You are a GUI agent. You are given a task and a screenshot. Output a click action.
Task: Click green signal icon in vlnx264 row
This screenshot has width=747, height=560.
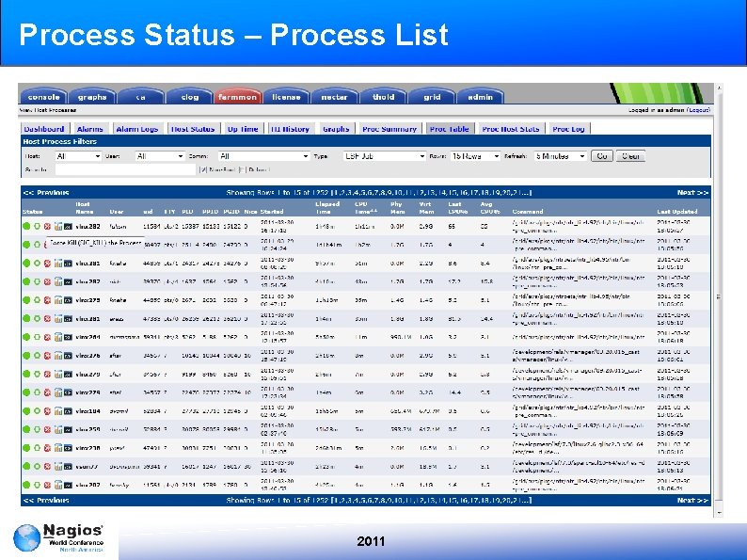coord(37,337)
